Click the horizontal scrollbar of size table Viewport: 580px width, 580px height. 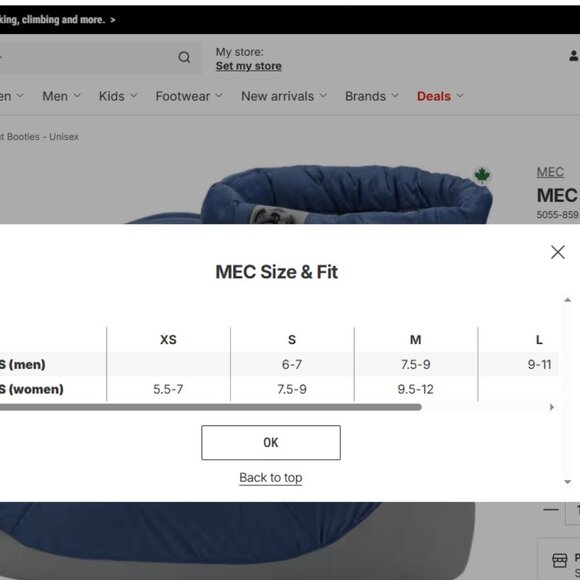point(210,407)
